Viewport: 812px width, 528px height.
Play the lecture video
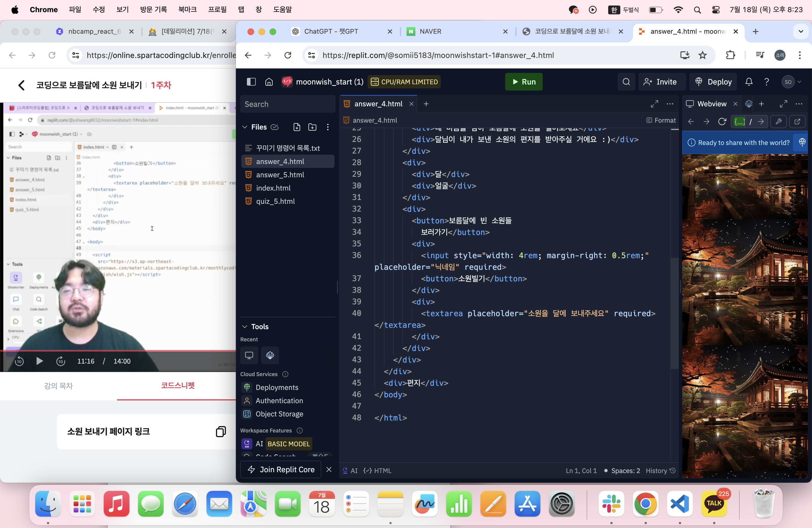[39, 361]
